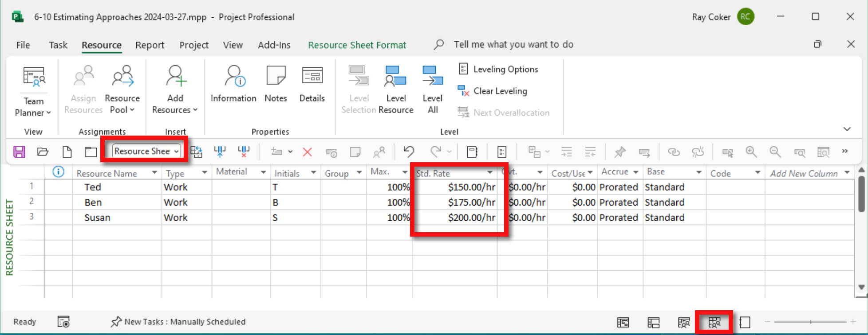
Task: Open Resource Name column filter dropdown
Action: coord(154,173)
